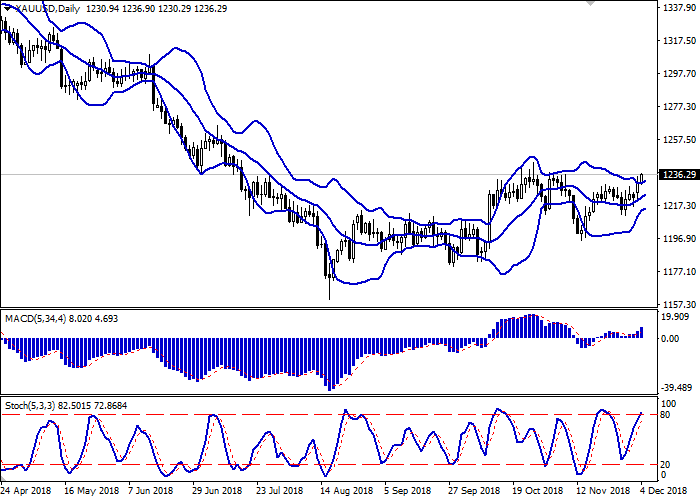Viewport: 700px width, 500px height.
Task: Click price scale value 1157.30
Action: point(680,304)
